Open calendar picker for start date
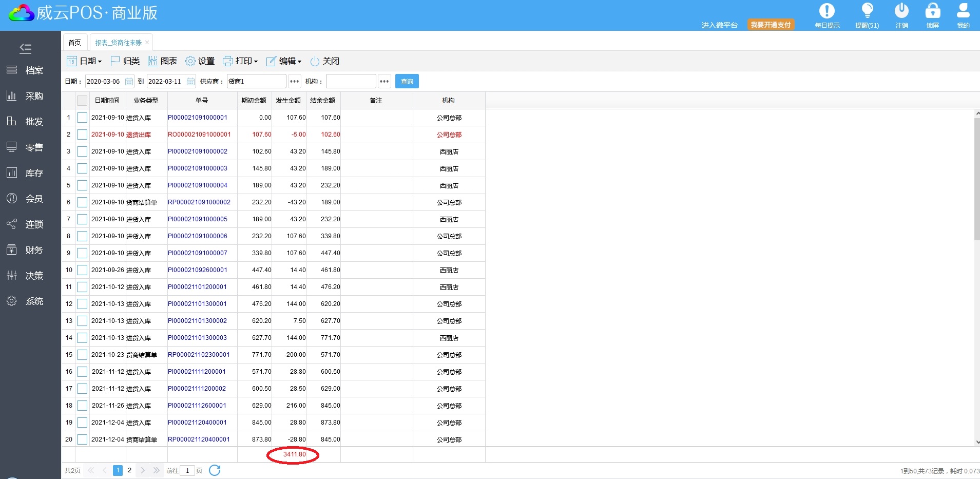 click(x=129, y=82)
